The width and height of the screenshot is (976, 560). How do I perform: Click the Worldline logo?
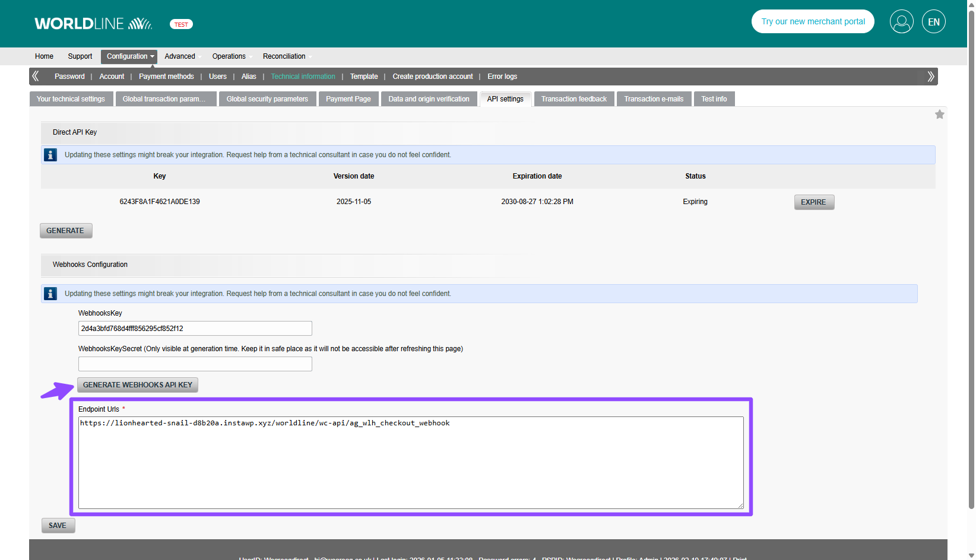pyautogui.click(x=93, y=24)
